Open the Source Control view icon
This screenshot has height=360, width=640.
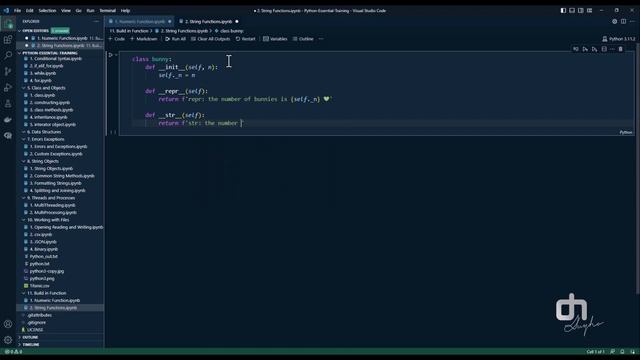[x=8, y=72]
